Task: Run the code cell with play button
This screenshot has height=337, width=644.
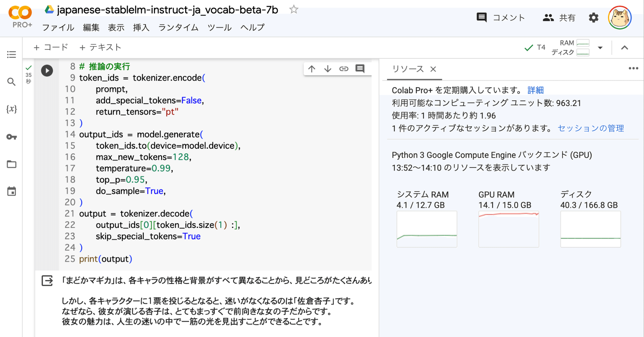Action: [x=47, y=70]
